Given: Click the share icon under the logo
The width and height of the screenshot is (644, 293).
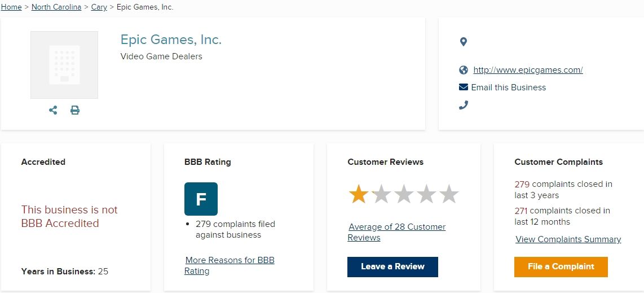Looking at the screenshot, I should click(53, 110).
